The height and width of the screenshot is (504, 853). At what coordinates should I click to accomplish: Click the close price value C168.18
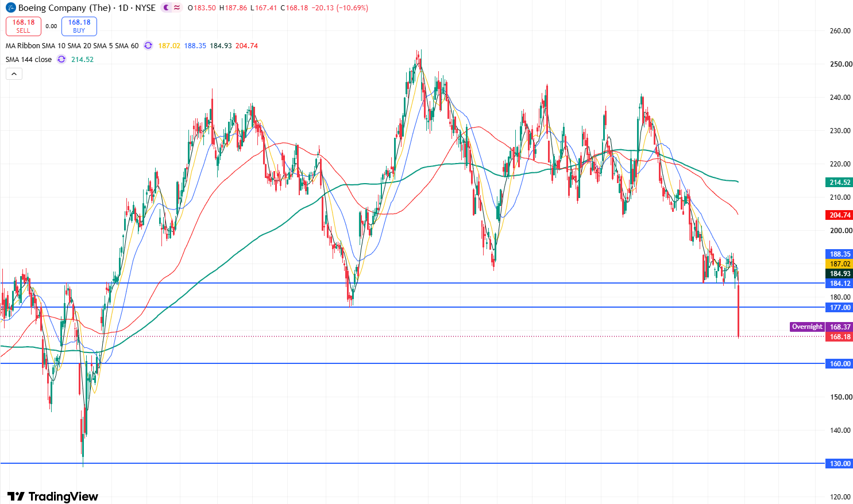pos(294,8)
